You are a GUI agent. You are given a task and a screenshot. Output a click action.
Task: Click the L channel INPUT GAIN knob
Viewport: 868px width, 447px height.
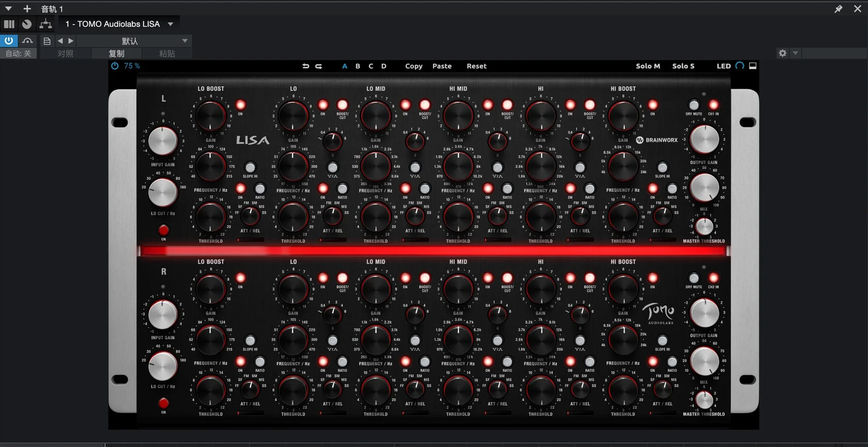coord(163,141)
